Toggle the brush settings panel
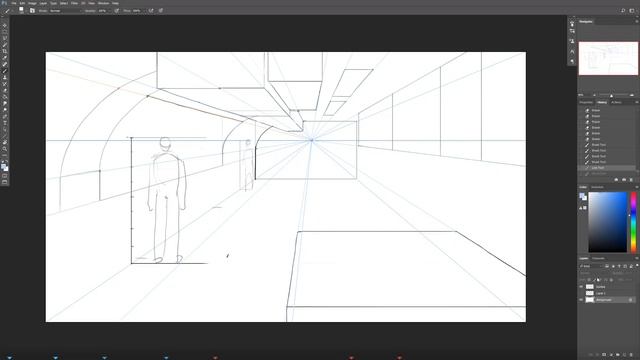Screen dimensions: 640x360 (32, 11)
